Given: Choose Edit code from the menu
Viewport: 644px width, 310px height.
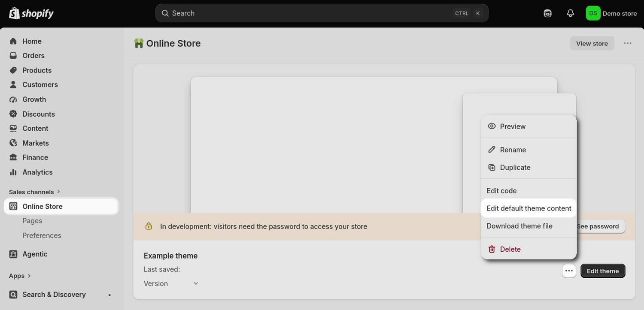Looking at the screenshot, I should click(529, 191).
